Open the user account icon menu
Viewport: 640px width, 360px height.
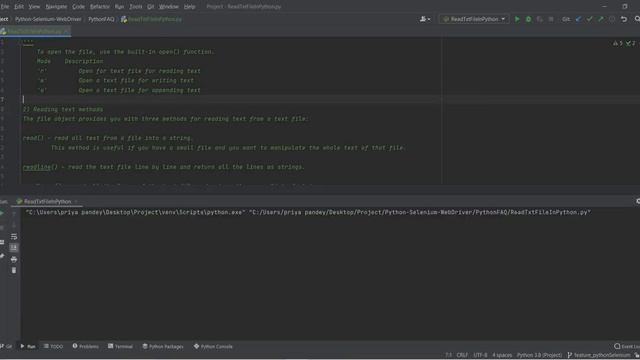pos(425,19)
